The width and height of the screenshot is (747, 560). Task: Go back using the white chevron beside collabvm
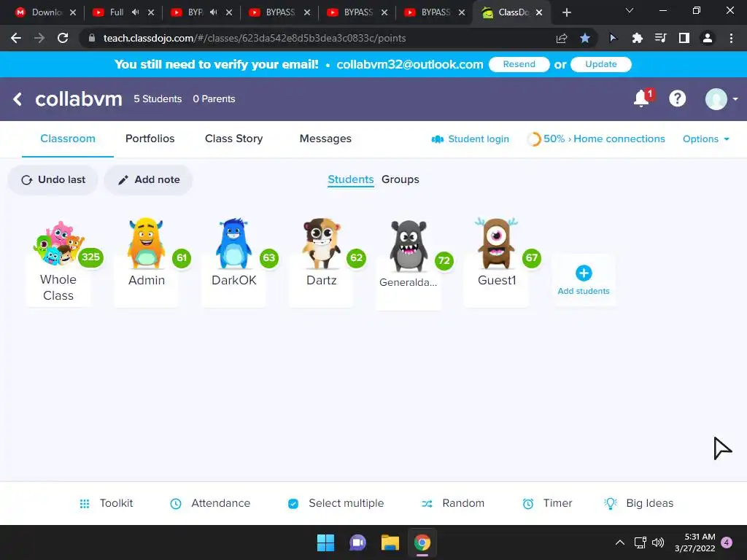click(18, 99)
